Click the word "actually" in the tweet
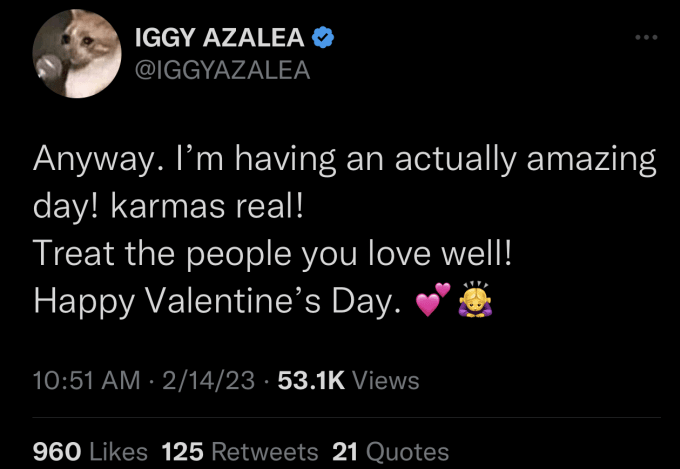This screenshot has width=680, height=469. click(x=456, y=160)
